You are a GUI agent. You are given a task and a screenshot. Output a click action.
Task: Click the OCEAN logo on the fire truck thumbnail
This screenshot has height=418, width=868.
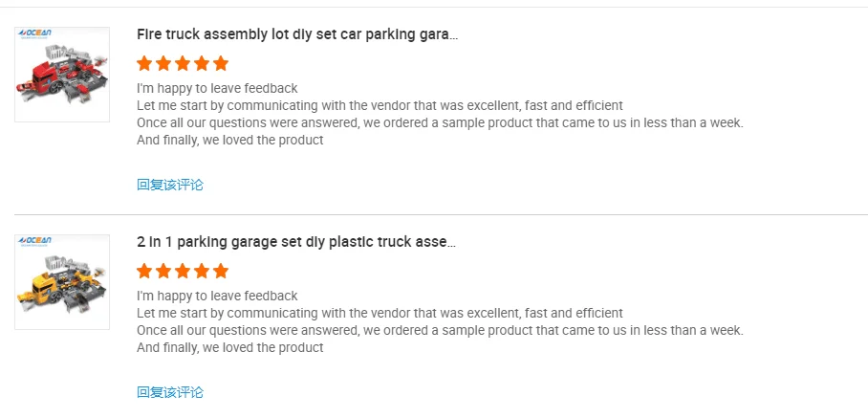point(34,34)
